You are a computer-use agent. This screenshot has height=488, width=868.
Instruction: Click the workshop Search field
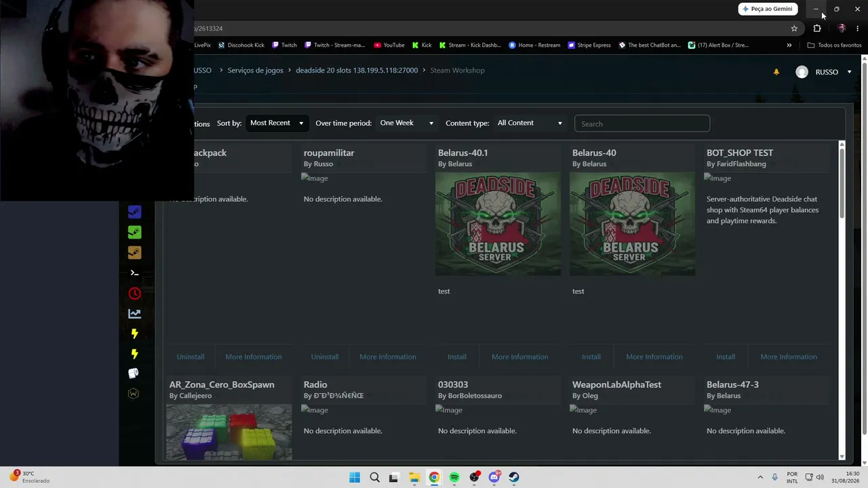click(642, 124)
